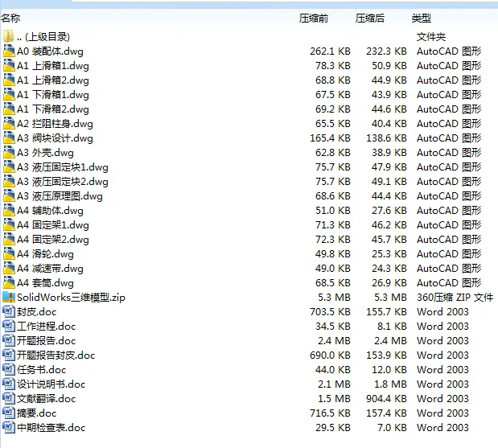Select the .. (上级目录) entry text

[x=43, y=37]
